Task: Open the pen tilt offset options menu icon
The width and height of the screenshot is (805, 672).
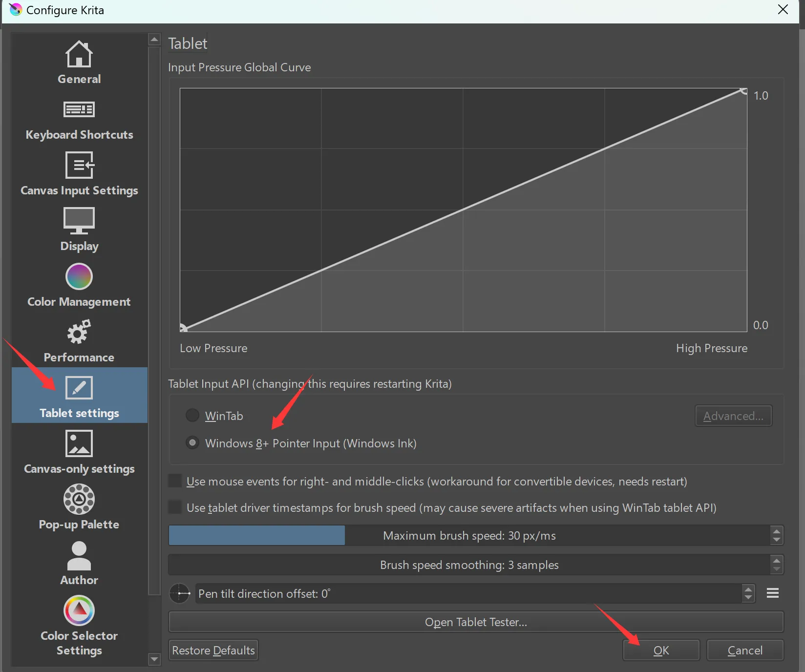Action: pyautogui.click(x=773, y=593)
